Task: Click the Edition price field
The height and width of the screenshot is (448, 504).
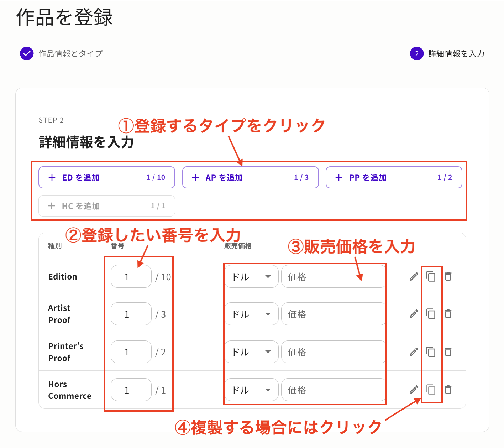Action: coord(334,276)
